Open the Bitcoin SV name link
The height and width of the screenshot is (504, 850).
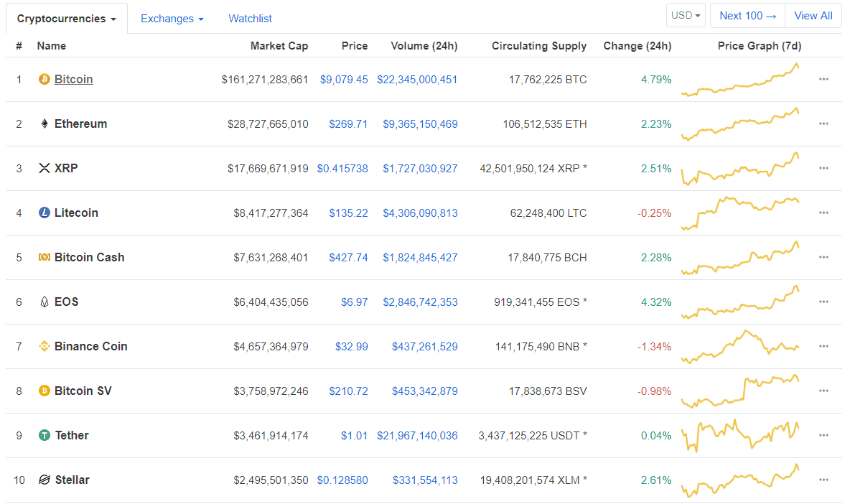click(x=83, y=391)
